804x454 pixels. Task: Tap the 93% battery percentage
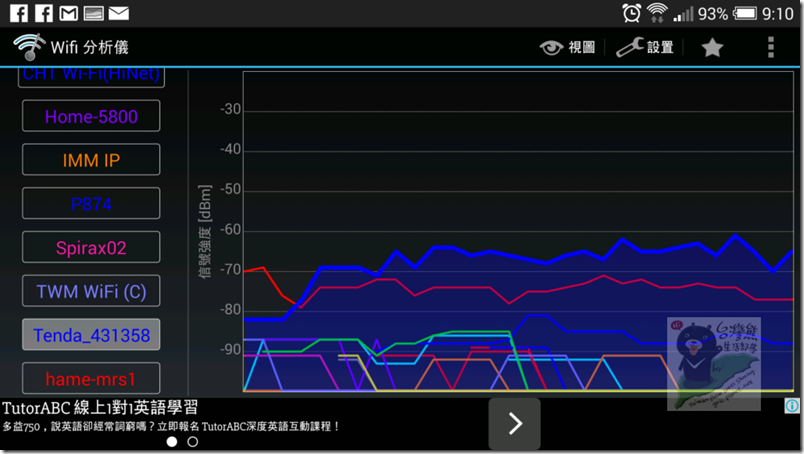[713, 14]
